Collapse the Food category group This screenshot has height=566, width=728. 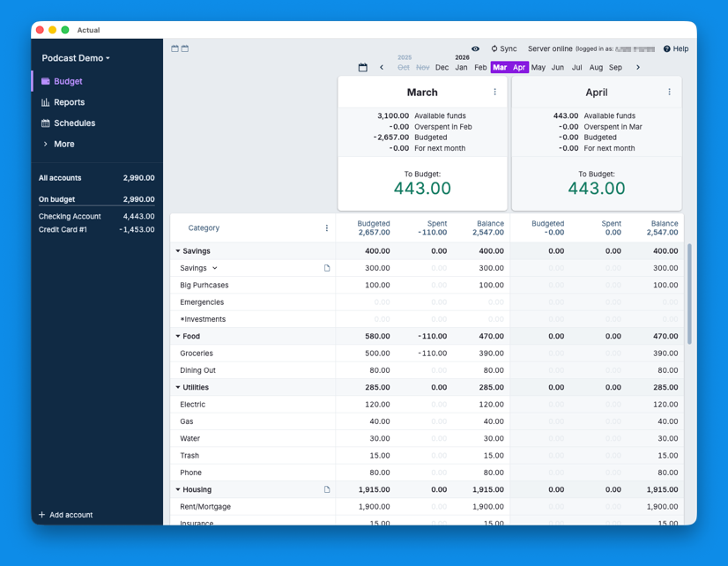(178, 337)
